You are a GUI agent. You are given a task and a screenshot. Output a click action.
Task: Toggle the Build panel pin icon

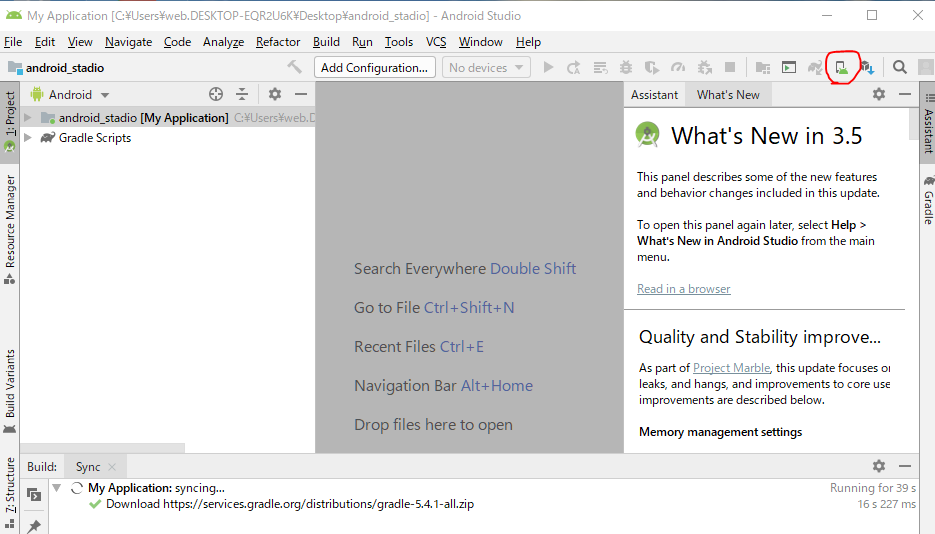[34, 525]
